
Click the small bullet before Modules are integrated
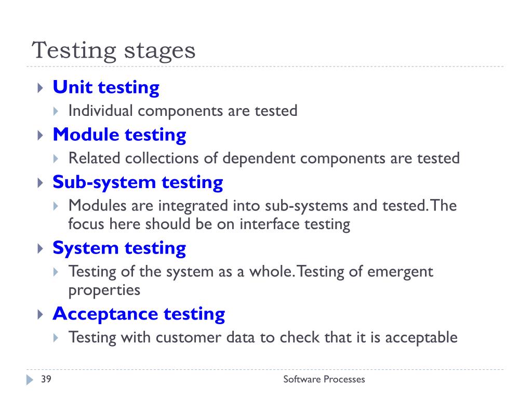tap(56, 206)
